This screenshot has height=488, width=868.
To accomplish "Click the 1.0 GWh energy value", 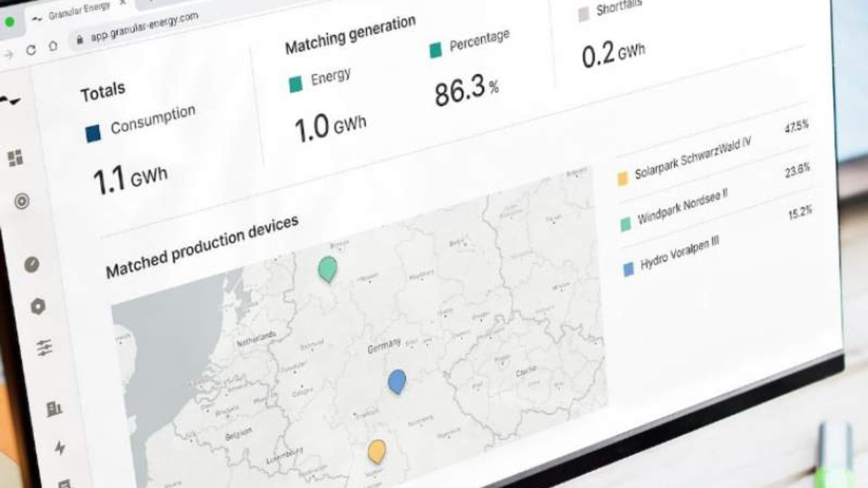I will pyautogui.click(x=330, y=128).
